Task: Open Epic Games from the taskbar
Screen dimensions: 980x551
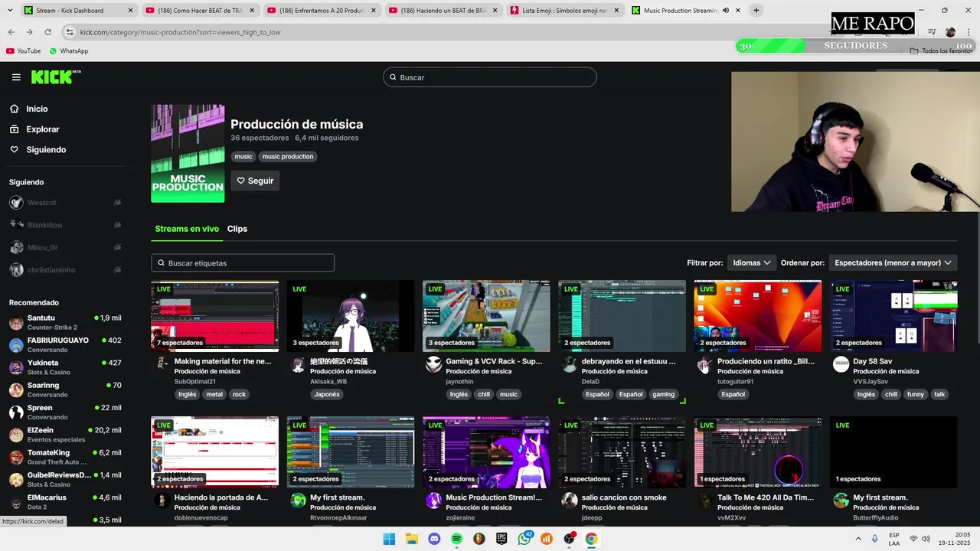Action: pyautogui.click(x=501, y=539)
